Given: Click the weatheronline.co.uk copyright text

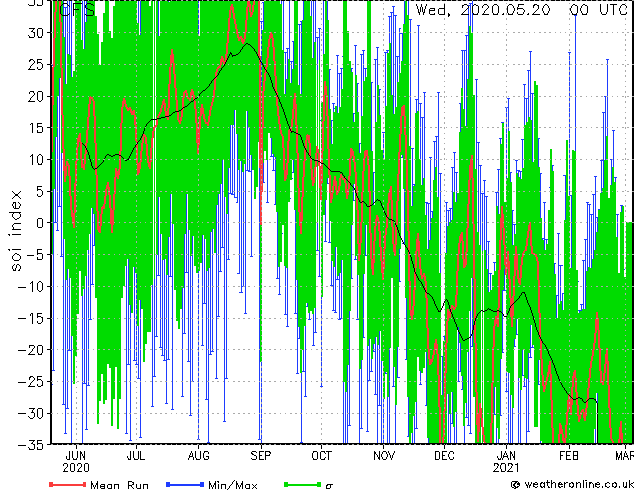Looking at the screenshot, I should coord(572,484).
